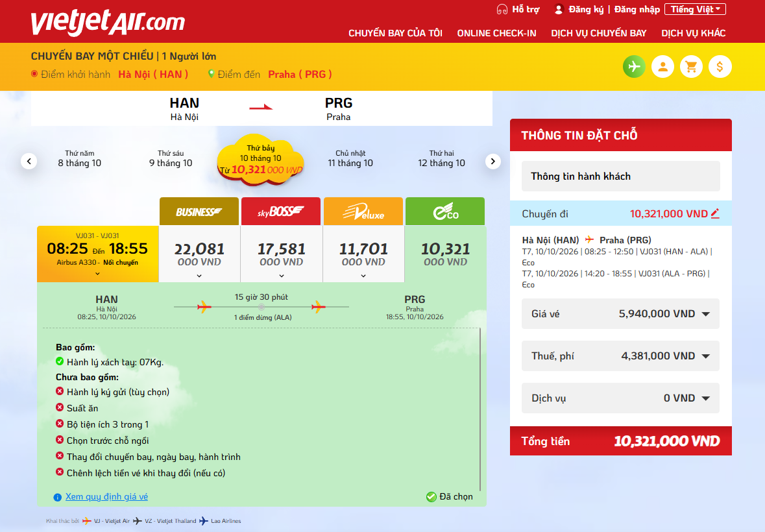Click the departing plane icon on flight timeline
Screen dimensions: 765x532
coord(204,307)
